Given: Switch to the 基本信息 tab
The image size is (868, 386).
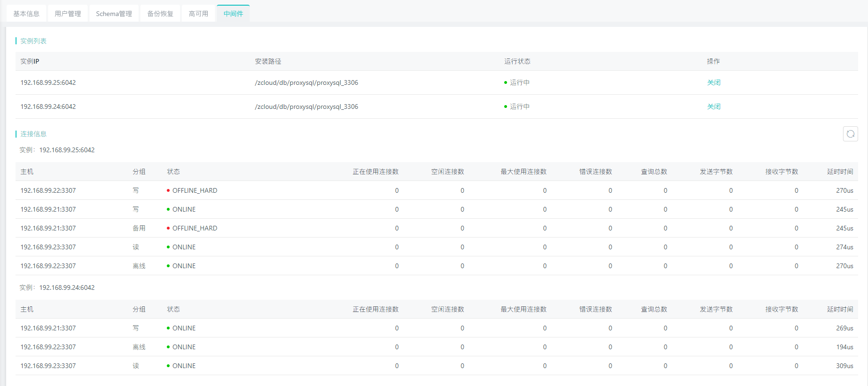Looking at the screenshot, I should tap(26, 14).
